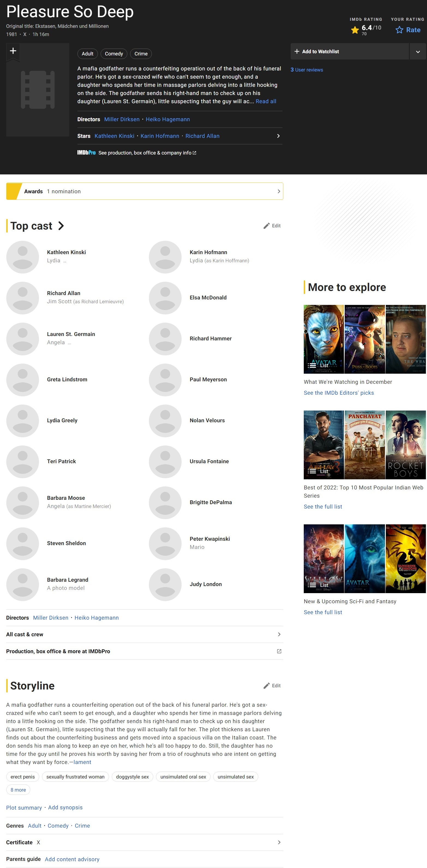This screenshot has height=868, width=427.
Task: Click the Rate star outline
Action: 399,30
